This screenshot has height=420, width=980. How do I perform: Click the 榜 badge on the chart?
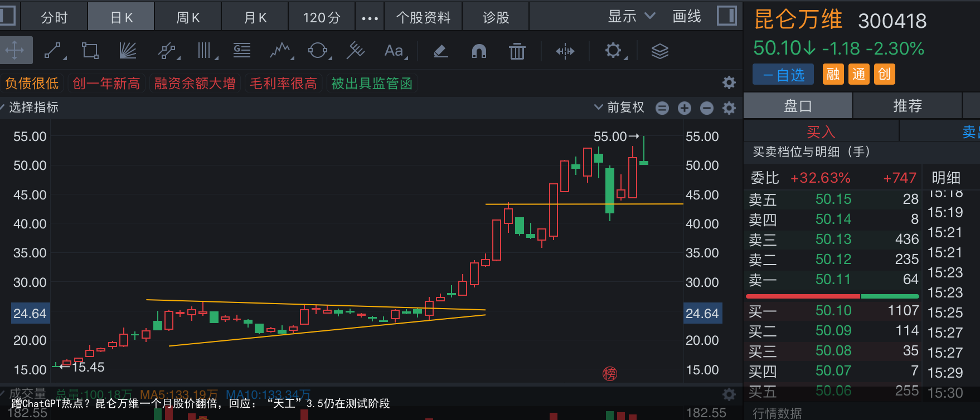point(610,374)
